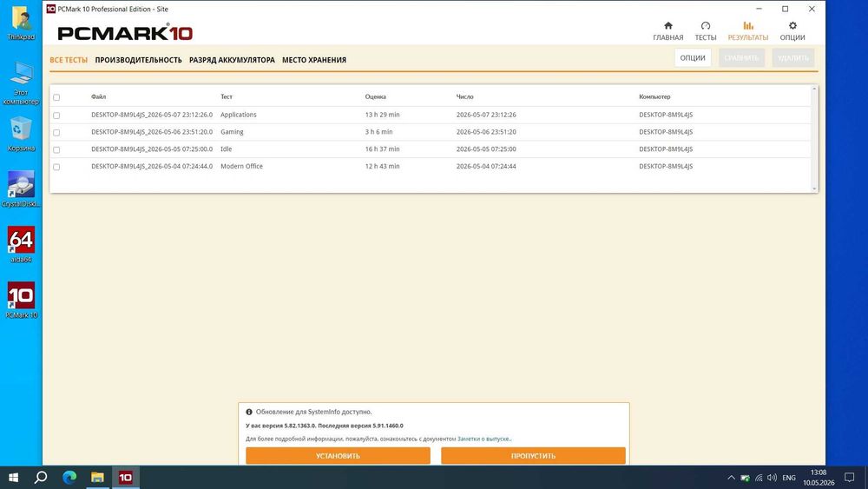Switch to Все тесты tab
The height and width of the screenshot is (489, 868).
pos(69,60)
